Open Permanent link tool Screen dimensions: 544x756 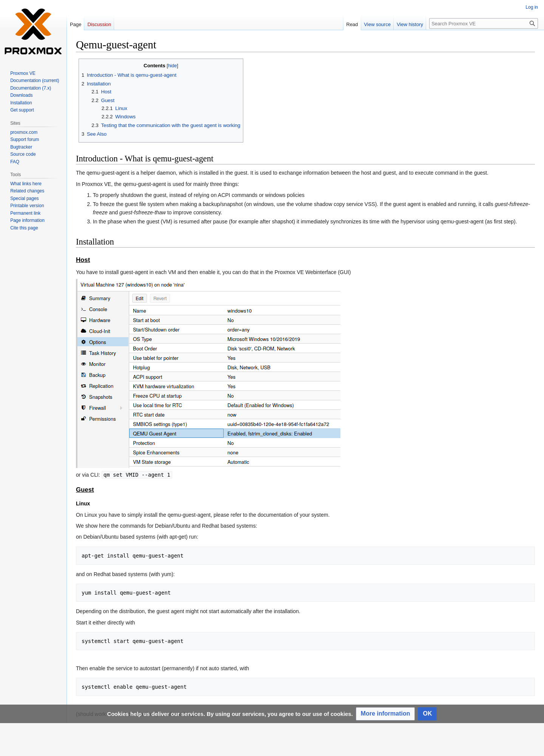(x=25, y=213)
